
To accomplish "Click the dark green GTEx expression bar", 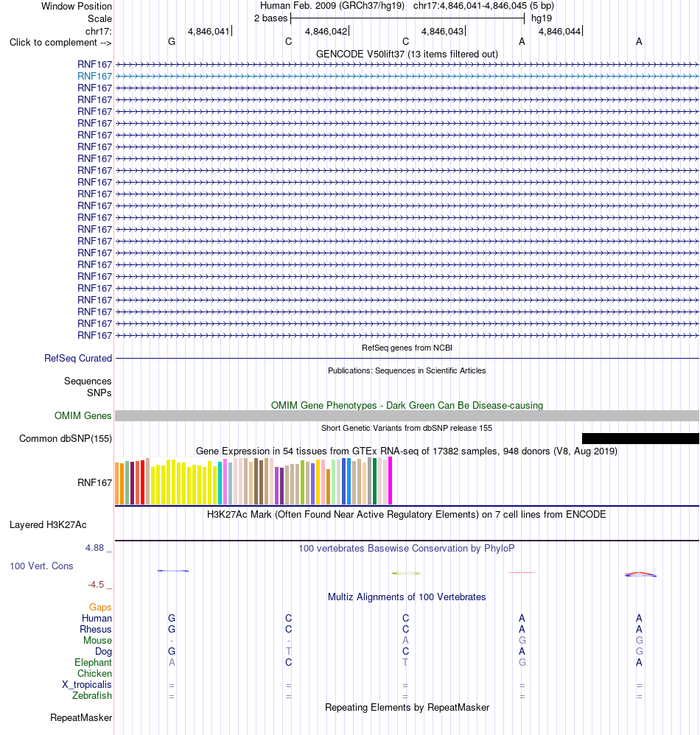I will (x=374, y=482).
